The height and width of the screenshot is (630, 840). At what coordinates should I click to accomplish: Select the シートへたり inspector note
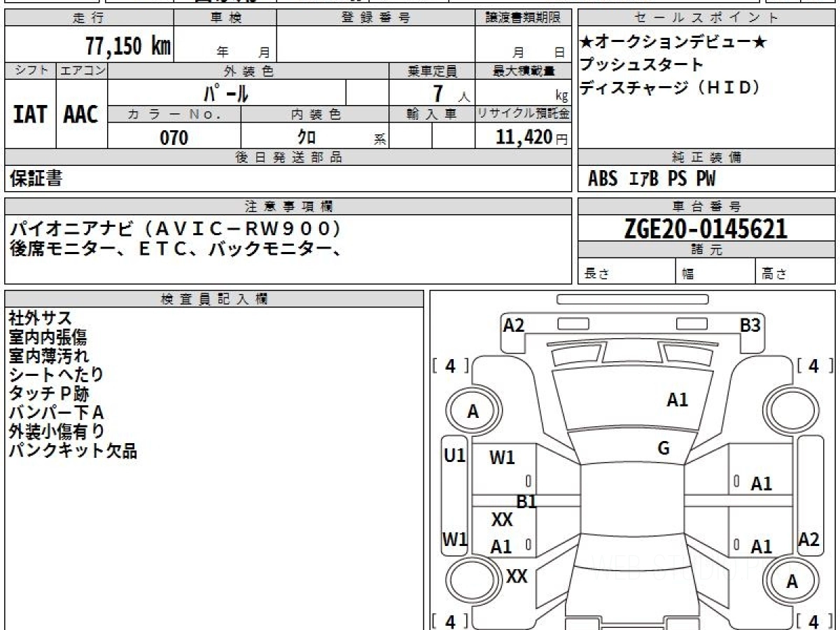(56, 374)
